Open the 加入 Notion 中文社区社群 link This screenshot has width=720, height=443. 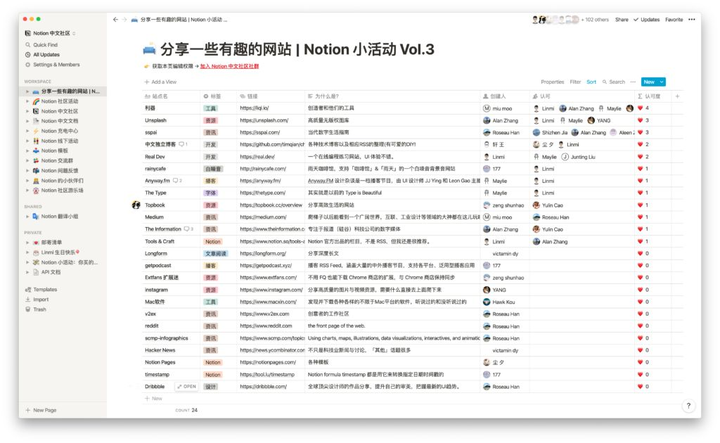click(230, 67)
